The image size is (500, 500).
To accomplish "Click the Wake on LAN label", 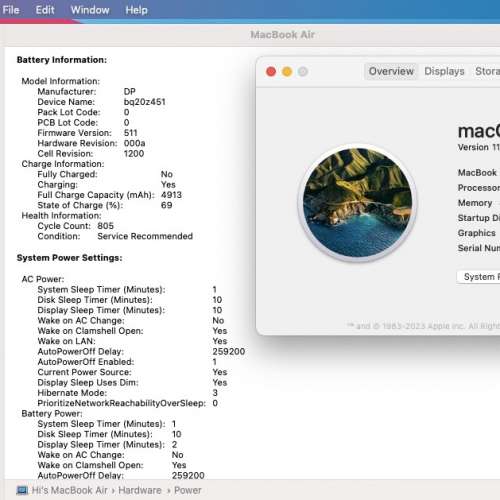I will pyautogui.click(x=66, y=341).
